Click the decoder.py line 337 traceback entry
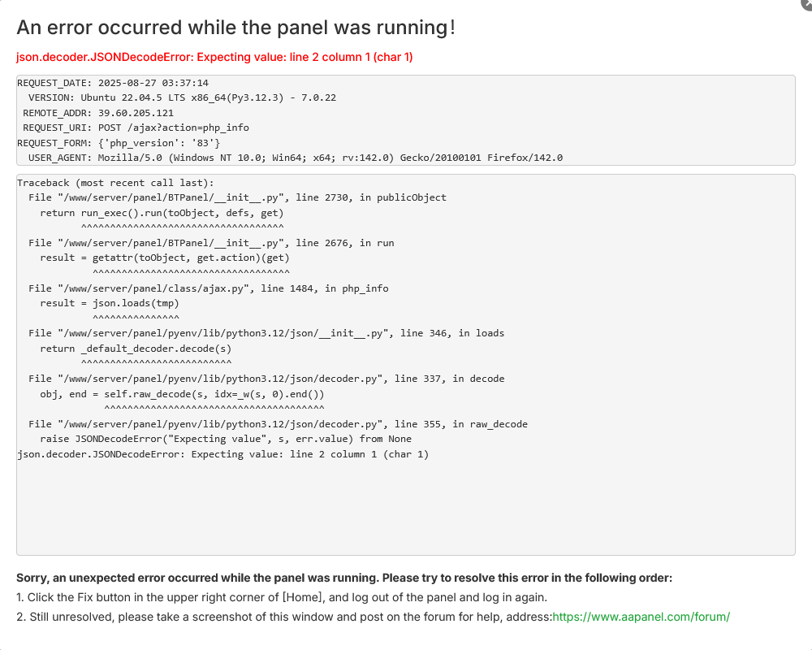 pyautogui.click(x=266, y=379)
